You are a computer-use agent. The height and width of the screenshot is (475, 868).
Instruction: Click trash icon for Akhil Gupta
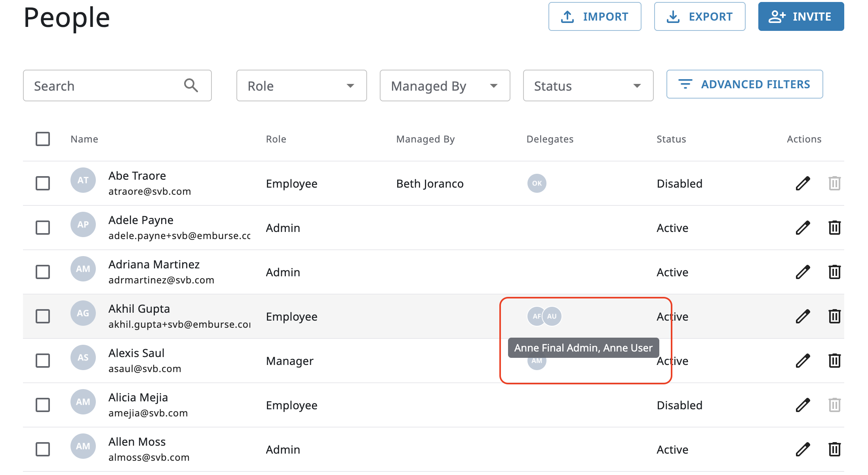pyautogui.click(x=834, y=316)
